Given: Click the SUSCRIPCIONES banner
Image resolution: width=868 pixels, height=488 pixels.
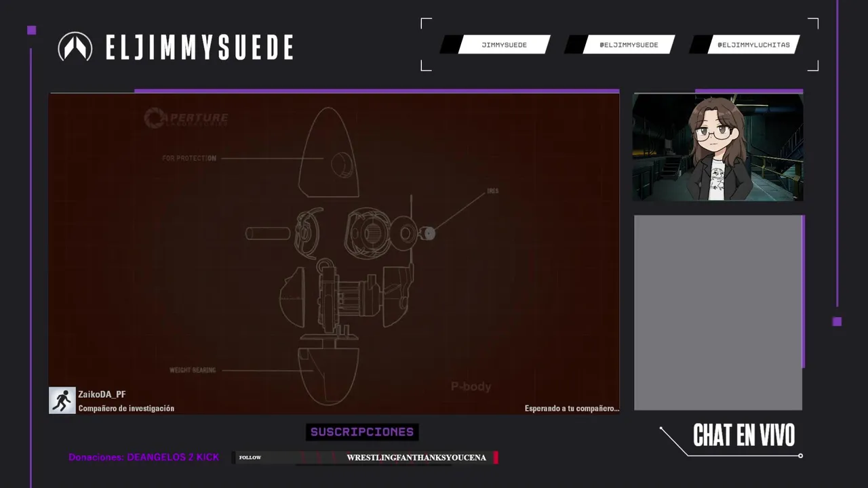Looking at the screenshot, I should point(362,432).
